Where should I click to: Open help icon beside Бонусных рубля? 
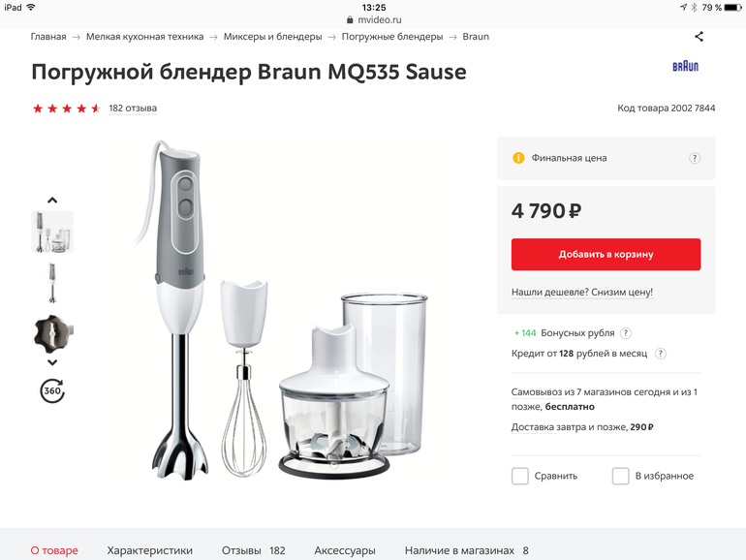click(626, 332)
